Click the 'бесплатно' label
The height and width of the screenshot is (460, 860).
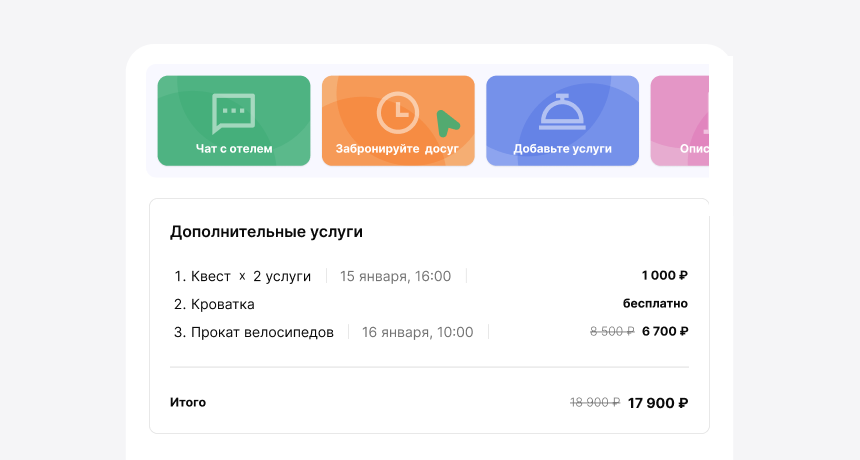pos(655,303)
